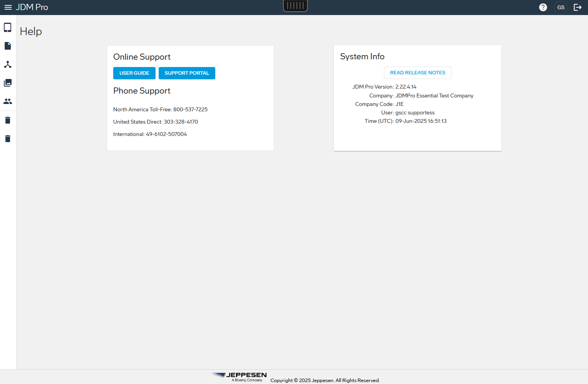Open the document file sidebar icon
This screenshot has height=384, width=588.
click(x=8, y=46)
